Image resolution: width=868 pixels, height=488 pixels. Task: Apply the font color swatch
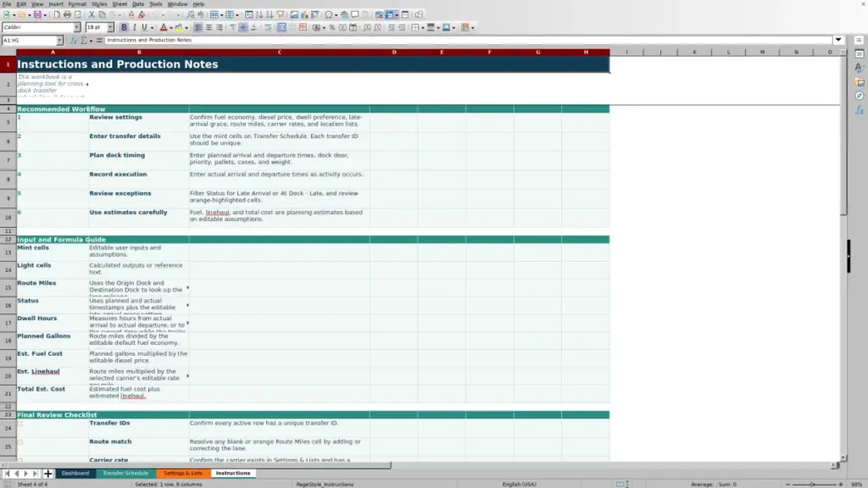(x=164, y=27)
